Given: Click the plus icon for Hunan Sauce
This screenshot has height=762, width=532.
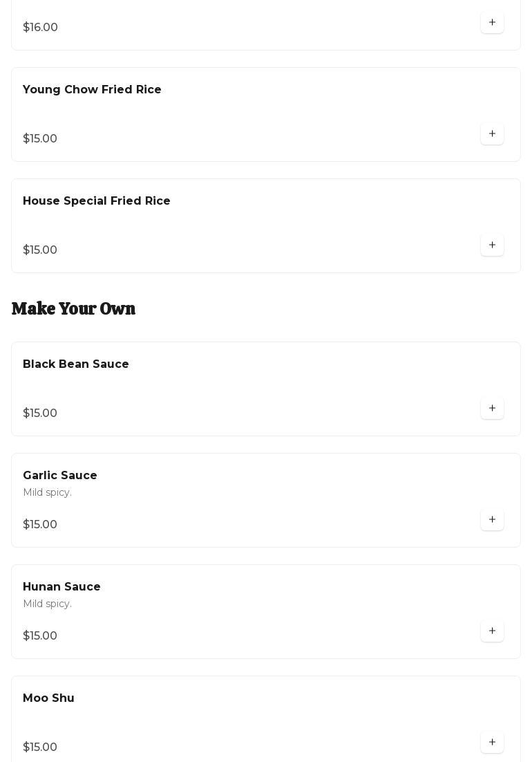Looking at the screenshot, I should click(x=492, y=631).
